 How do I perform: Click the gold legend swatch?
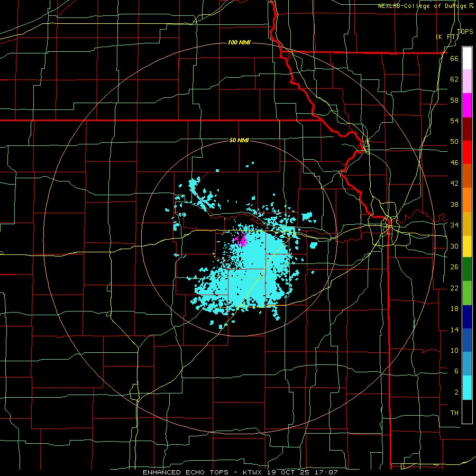[467, 223]
